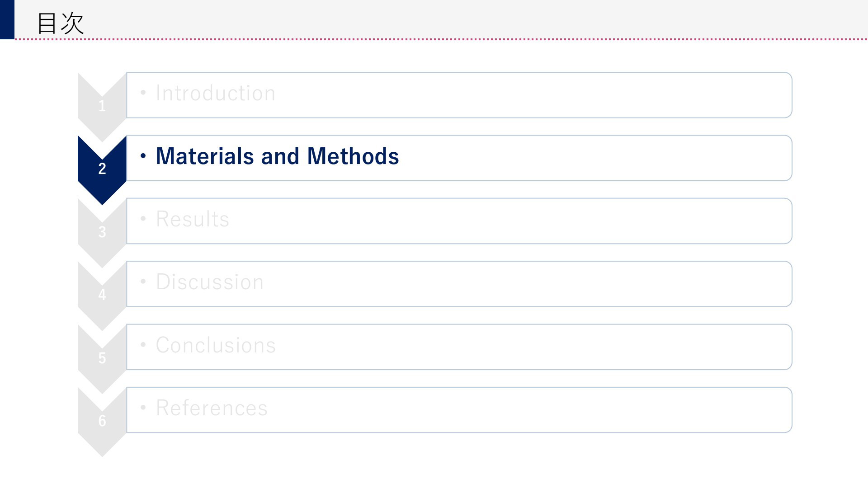Viewport: 868px width, 488px height.
Task: Click the bullet before Results
Action: click(x=143, y=219)
